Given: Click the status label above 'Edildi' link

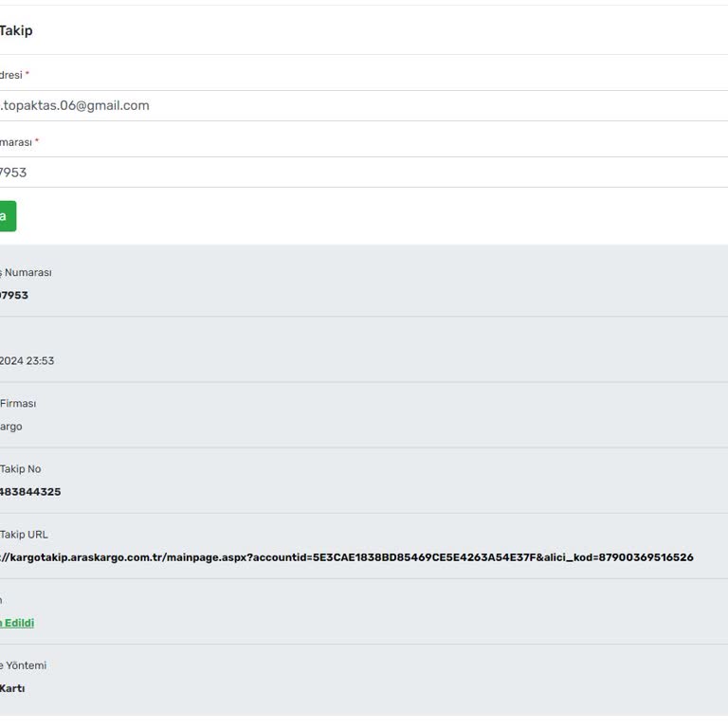Looking at the screenshot, I should pos(2,600).
